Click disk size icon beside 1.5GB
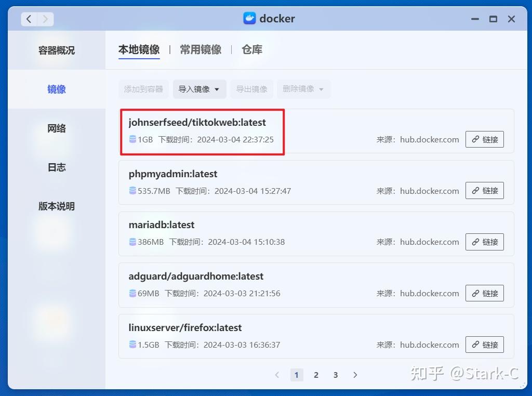 pyautogui.click(x=132, y=345)
